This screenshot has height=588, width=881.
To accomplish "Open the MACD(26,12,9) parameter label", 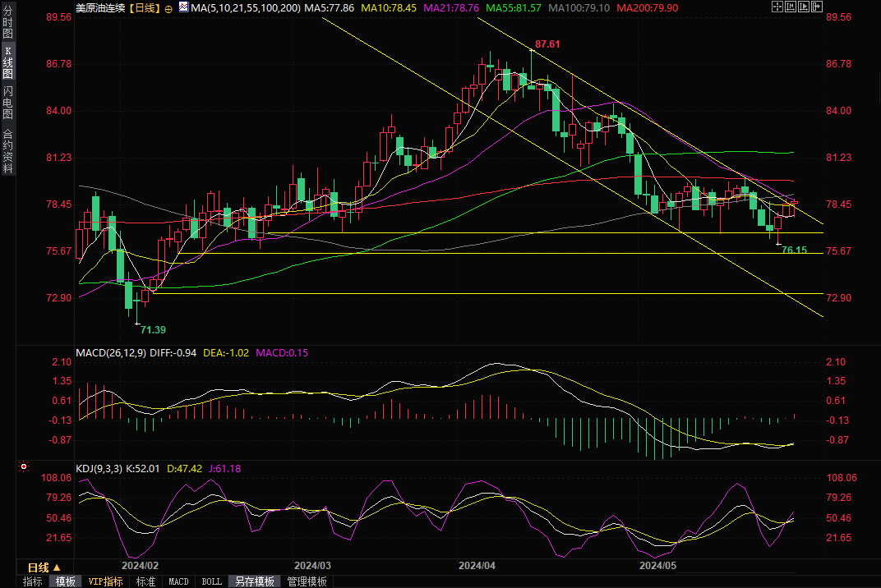I will [111, 352].
